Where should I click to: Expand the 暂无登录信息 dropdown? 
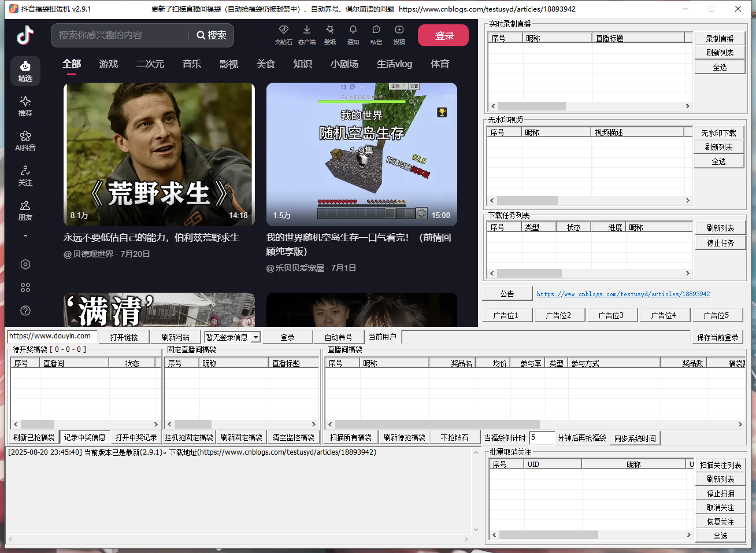[255, 337]
